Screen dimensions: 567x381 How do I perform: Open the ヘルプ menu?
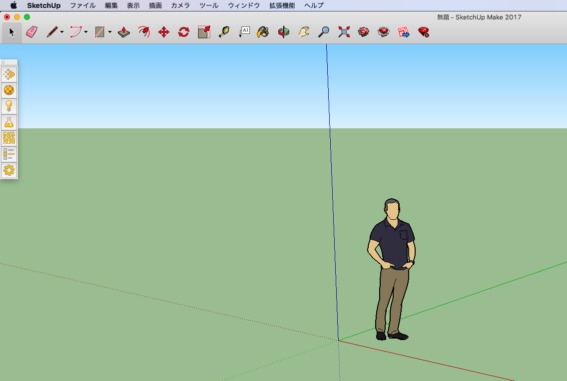(x=314, y=5)
